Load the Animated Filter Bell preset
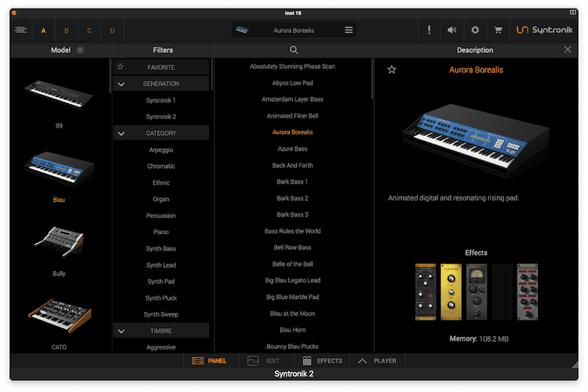Viewport: 588px width, 392px height. click(x=293, y=116)
